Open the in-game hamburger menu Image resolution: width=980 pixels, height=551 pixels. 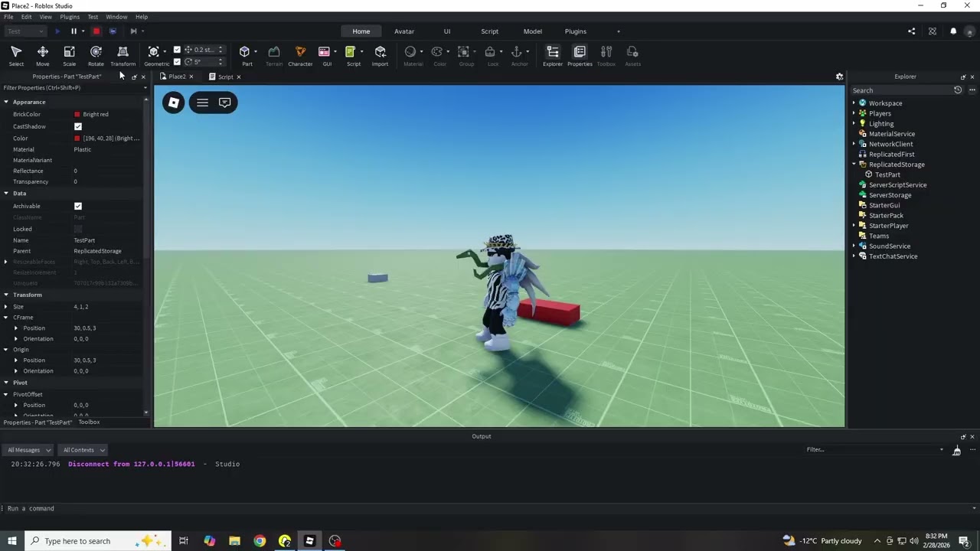pos(202,103)
